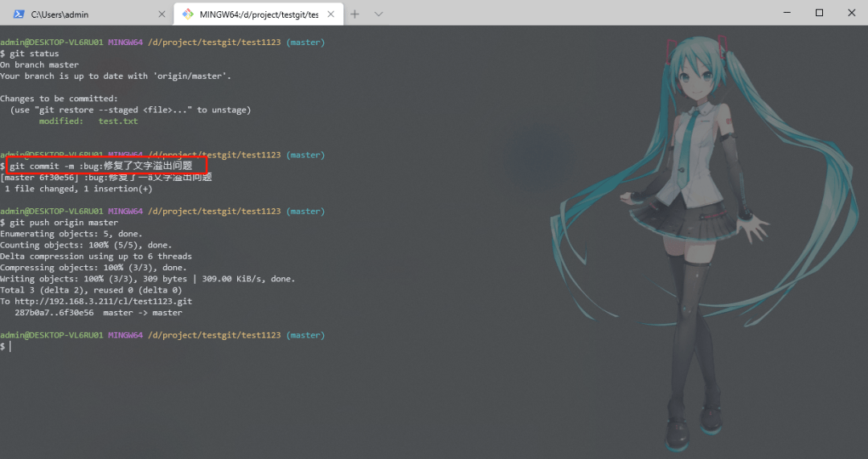This screenshot has width=868, height=459.
Task: Click 'Total 3 (delta 2), reused 0' line
Action: pyautogui.click(x=91, y=290)
